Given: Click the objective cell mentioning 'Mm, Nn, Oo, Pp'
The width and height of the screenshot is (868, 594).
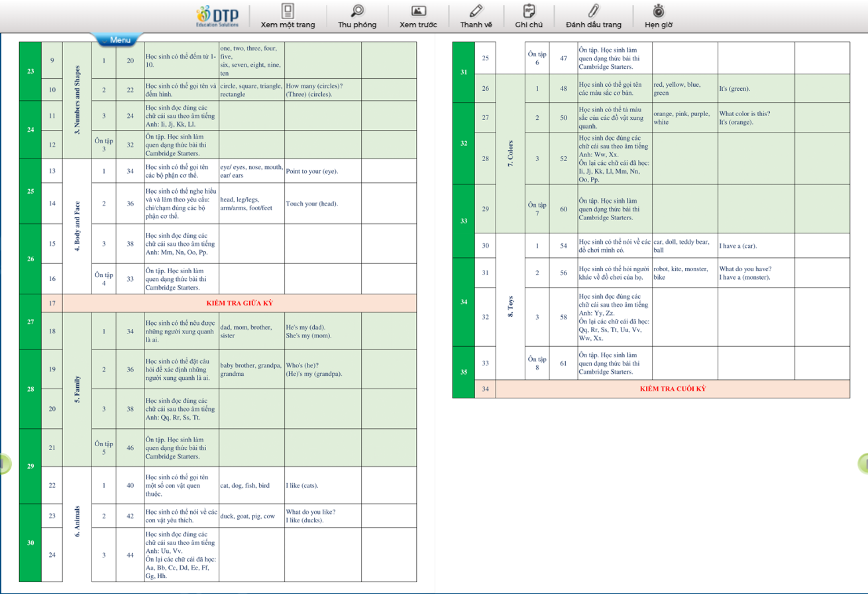Looking at the screenshot, I should [181, 244].
